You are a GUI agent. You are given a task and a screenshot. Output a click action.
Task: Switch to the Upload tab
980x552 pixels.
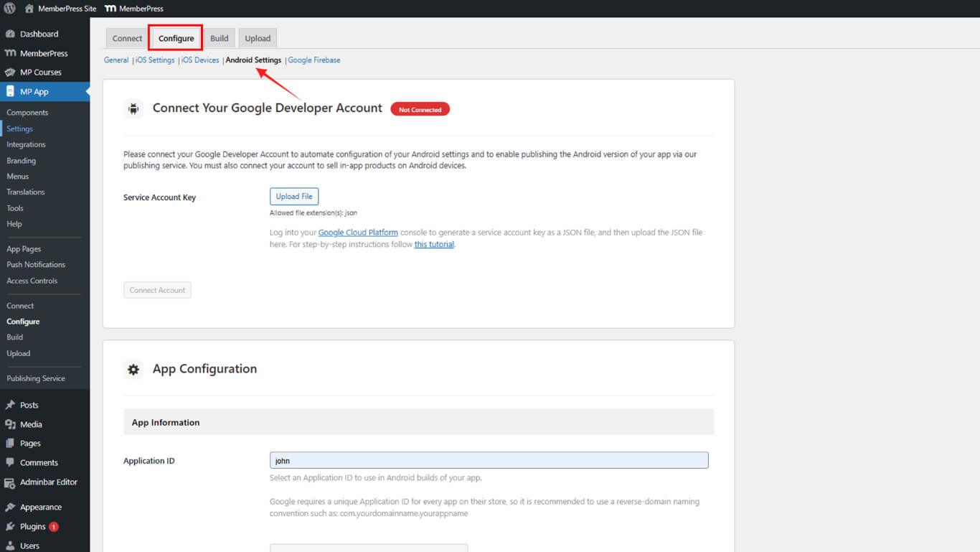point(258,39)
